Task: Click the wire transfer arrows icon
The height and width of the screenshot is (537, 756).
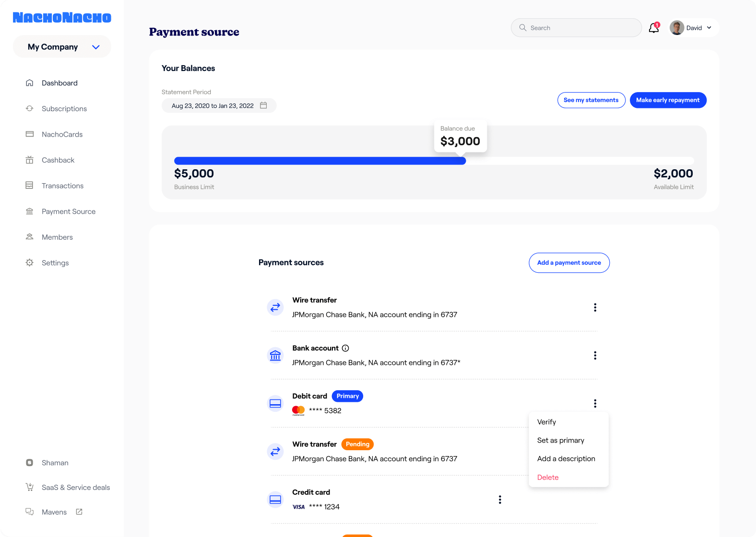Action: [275, 307]
